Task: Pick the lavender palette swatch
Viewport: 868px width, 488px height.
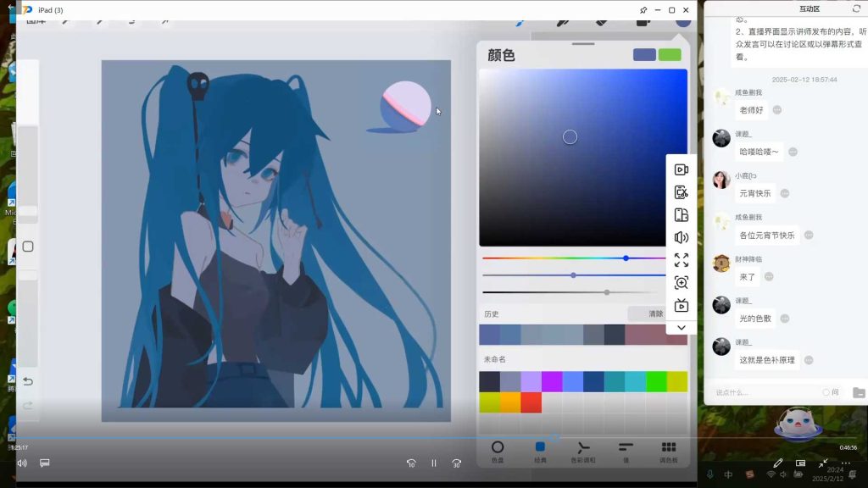Action: point(531,382)
